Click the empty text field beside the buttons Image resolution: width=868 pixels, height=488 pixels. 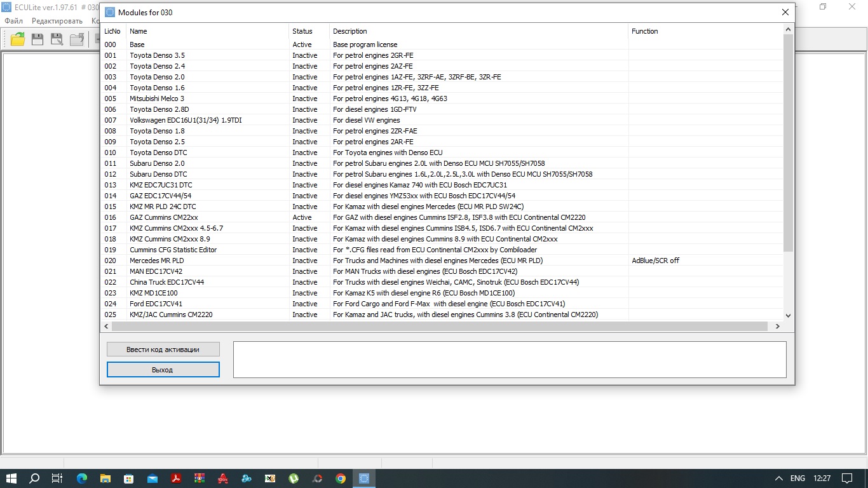(x=509, y=360)
